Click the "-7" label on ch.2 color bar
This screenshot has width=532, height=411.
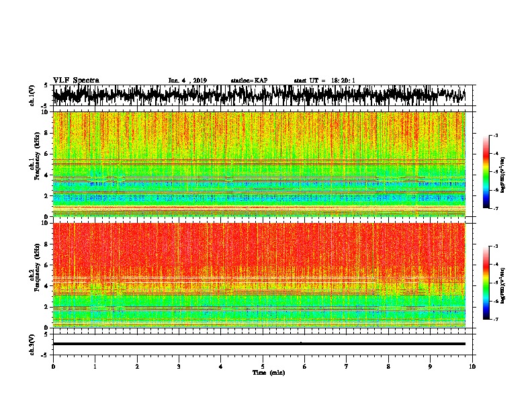(495, 319)
